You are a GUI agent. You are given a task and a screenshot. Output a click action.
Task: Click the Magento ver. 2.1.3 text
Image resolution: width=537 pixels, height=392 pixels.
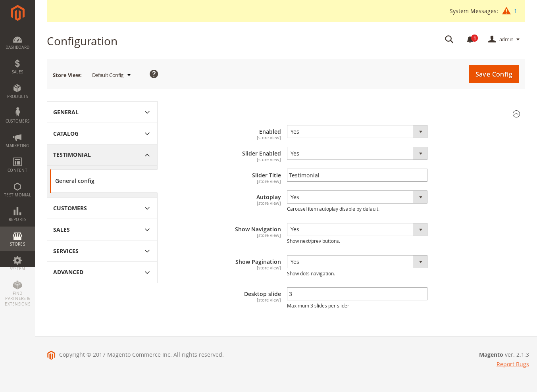[x=504, y=355]
